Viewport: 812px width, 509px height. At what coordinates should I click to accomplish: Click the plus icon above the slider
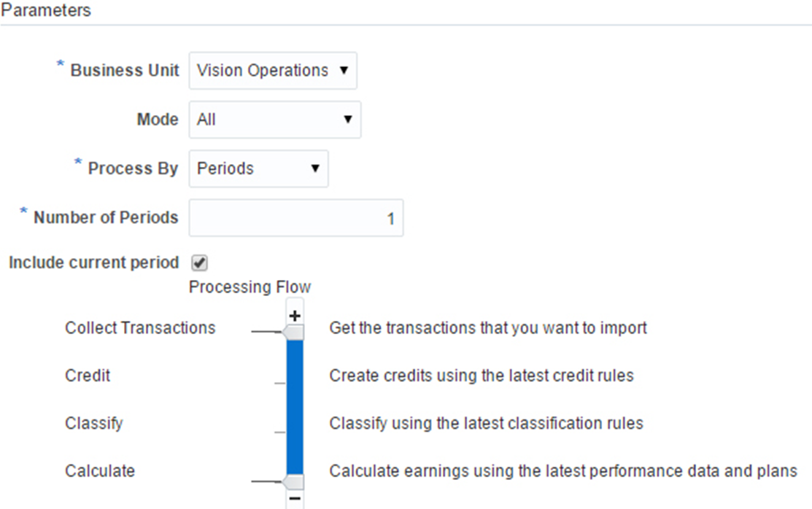(x=295, y=316)
